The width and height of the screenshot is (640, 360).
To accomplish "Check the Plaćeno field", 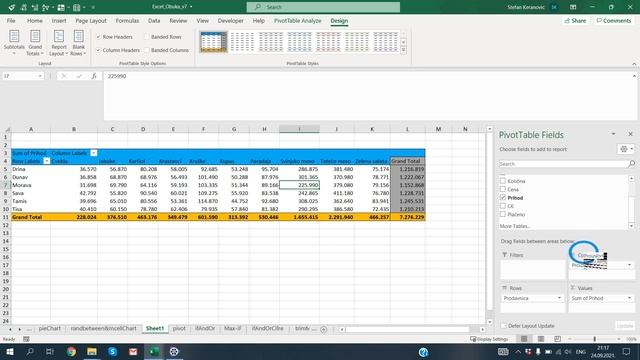I will click(503, 214).
